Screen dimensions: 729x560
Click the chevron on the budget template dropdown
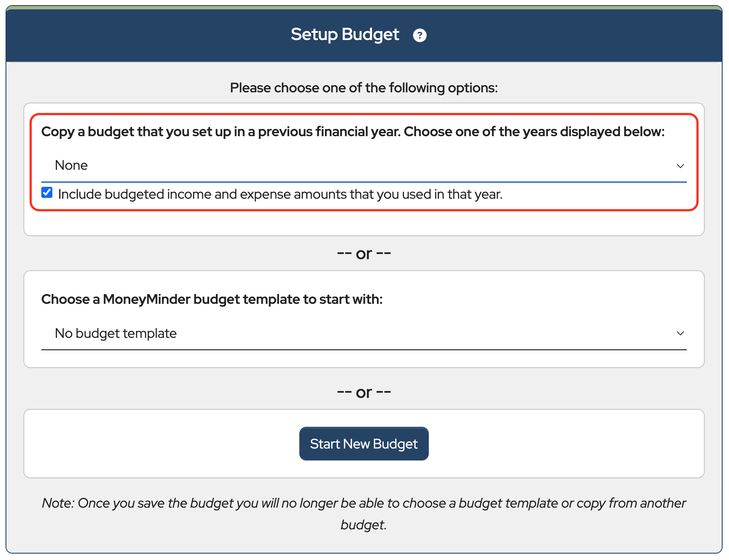(x=680, y=333)
